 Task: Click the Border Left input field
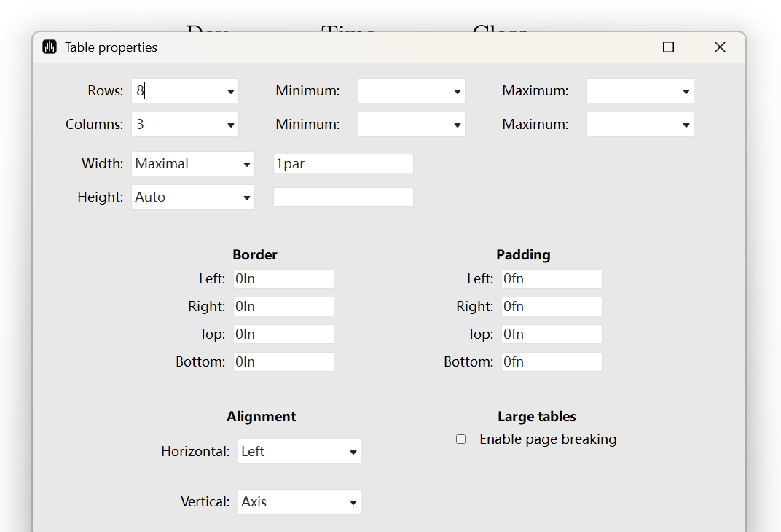click(x=283, y=279)
